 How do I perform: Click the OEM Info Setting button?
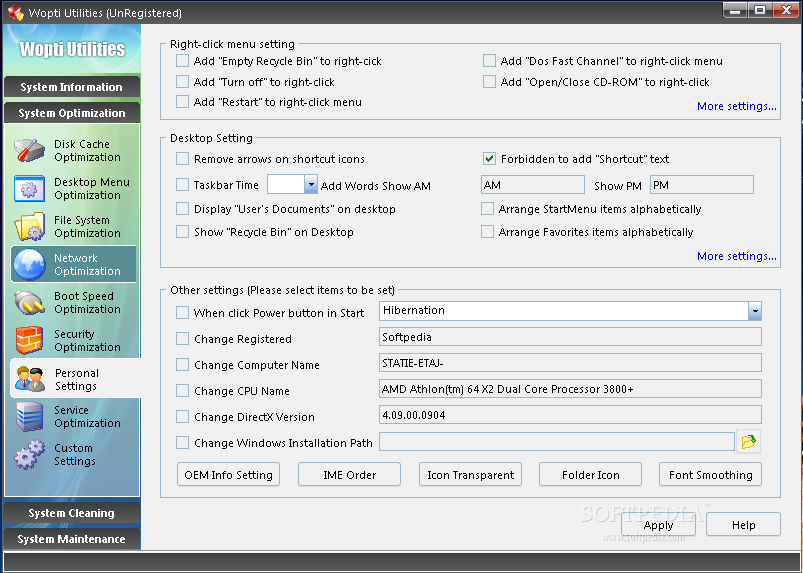[x=228, y=475]
